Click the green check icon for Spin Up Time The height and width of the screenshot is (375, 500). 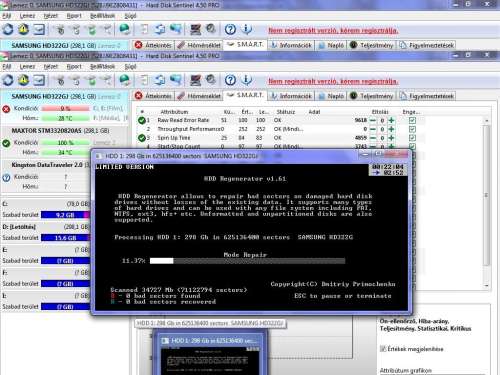[142, 138]
